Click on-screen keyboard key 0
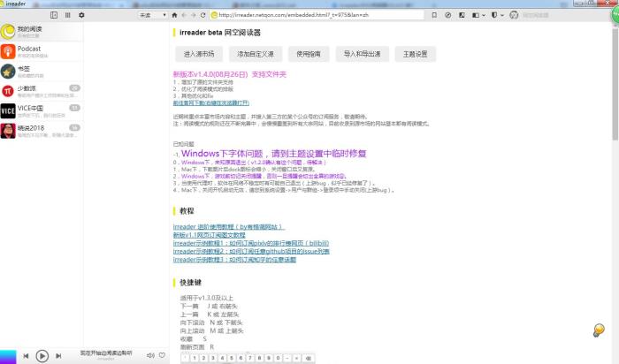Screen dimensions: 619x364 (278, 358)
